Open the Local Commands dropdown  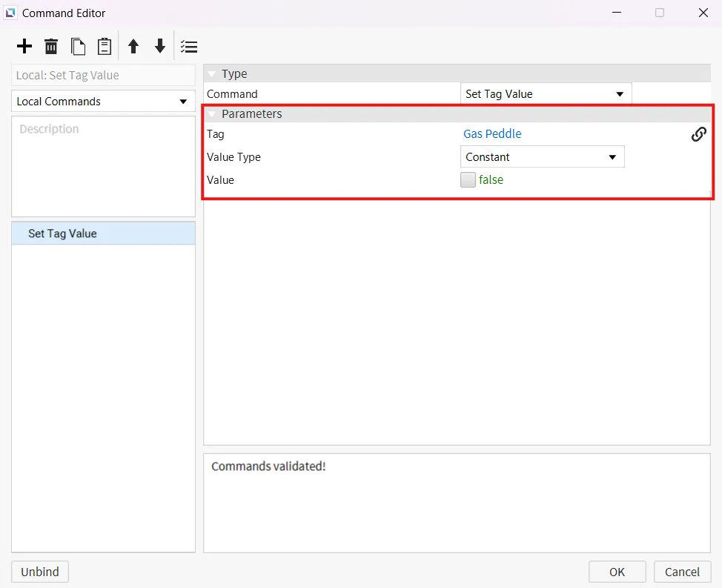point(103,102)
